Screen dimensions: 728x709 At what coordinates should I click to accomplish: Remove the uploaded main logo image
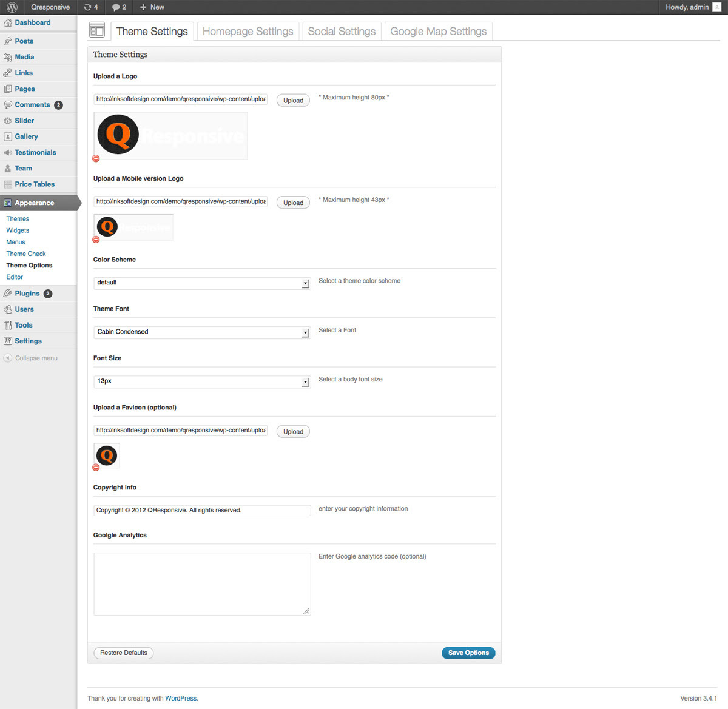pos(96,158)
